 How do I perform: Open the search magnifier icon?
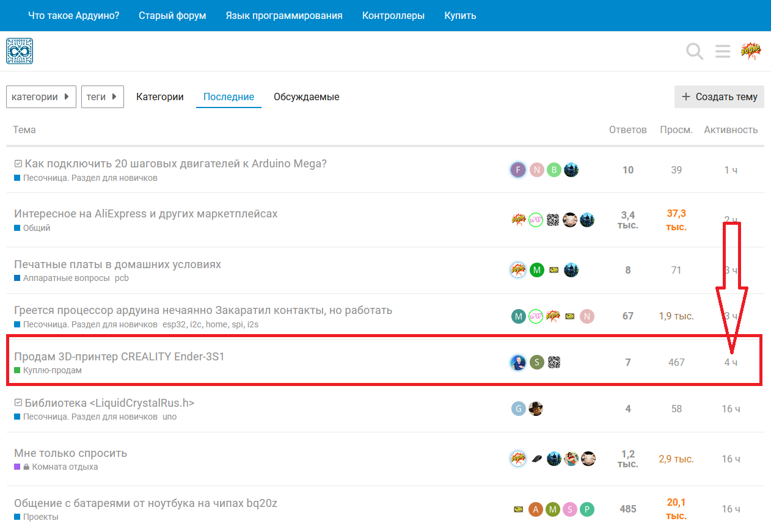[x=695, y=51]
